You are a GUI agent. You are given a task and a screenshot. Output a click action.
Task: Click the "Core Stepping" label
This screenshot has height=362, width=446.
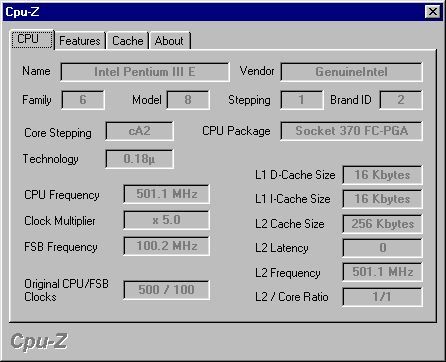[x=58, y=133]
